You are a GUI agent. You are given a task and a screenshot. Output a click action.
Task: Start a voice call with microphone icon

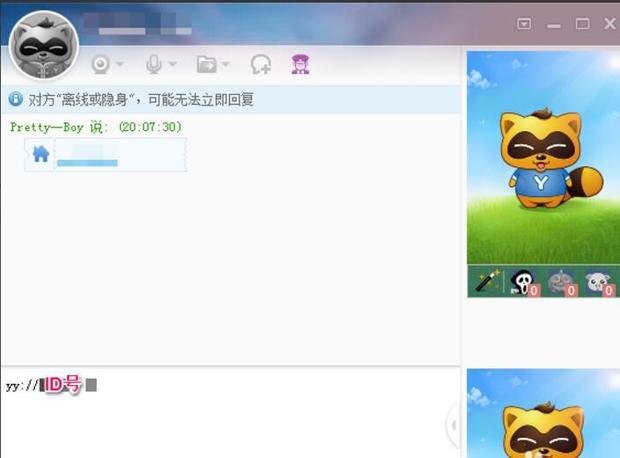pyautogui.click(x=154, y=64)
